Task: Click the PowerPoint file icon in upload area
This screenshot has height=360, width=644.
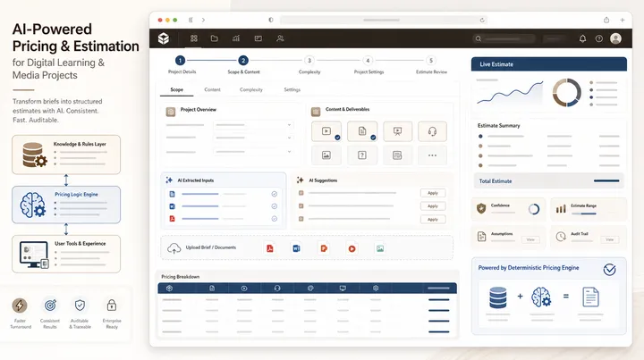Action: point(324,248)
